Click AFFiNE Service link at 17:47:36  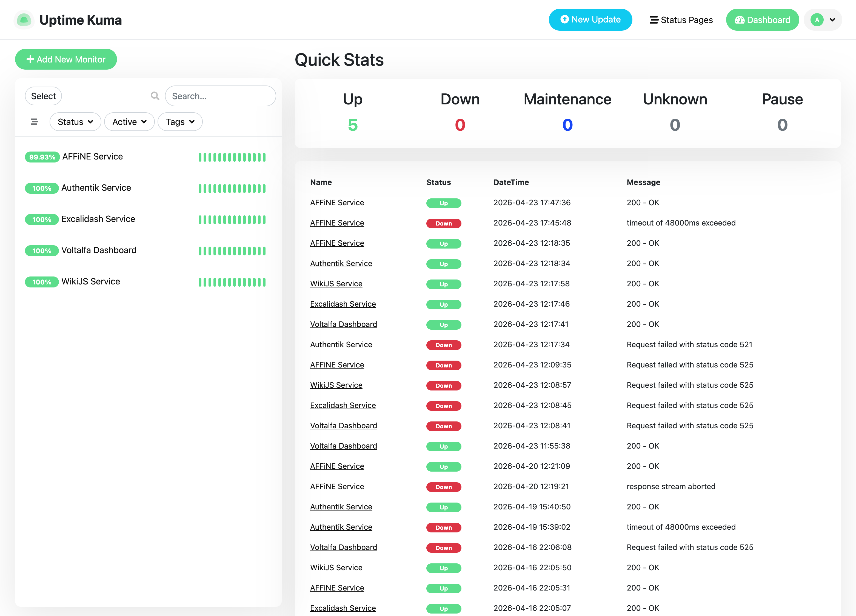click(x=337, y=203)
